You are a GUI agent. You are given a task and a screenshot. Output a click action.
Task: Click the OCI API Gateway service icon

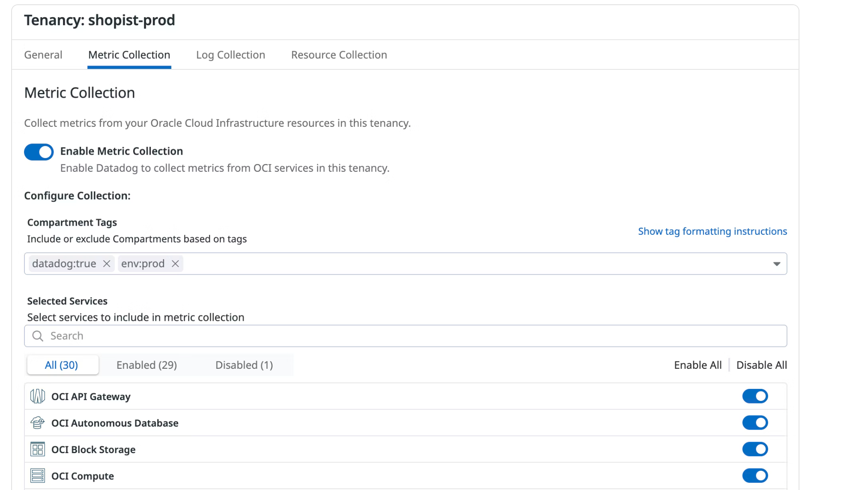[x=38, y=396]
